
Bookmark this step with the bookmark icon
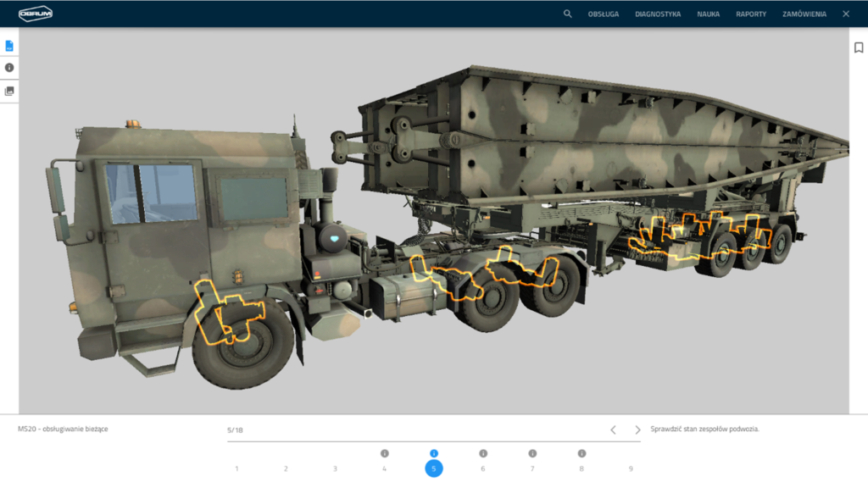(859, 47)
